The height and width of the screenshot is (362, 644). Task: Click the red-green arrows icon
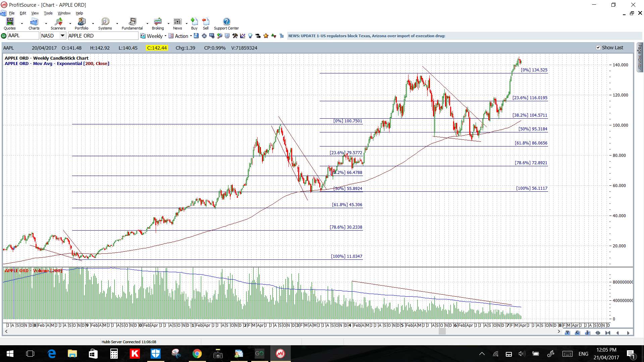274,36
